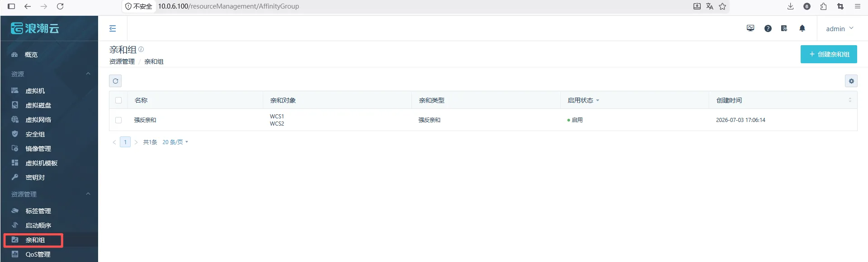The width and height of the screenshot is (868, 262).
Task: Click the 2026-07-03 17:06:14 timestamp
Action: (x=741, y=120)
